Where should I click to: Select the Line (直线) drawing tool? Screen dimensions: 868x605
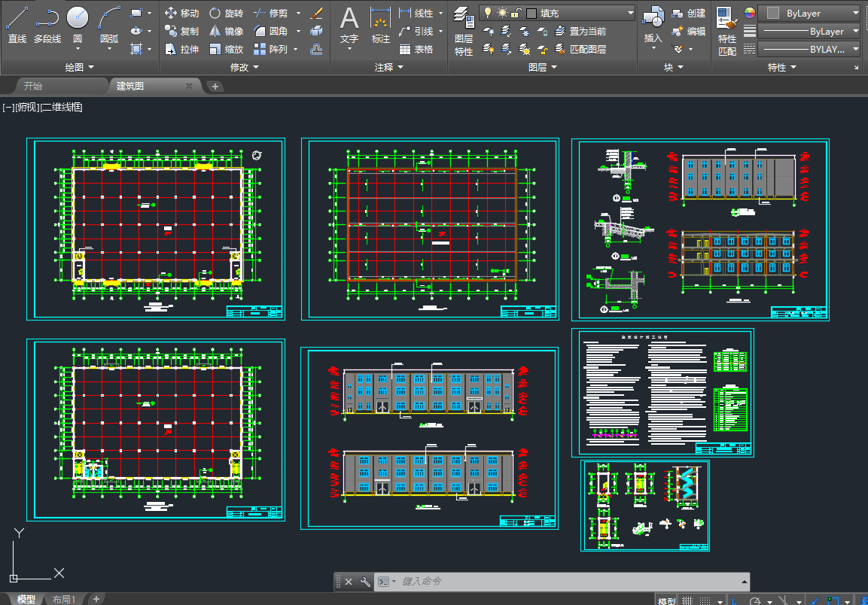tap(17, 25)
